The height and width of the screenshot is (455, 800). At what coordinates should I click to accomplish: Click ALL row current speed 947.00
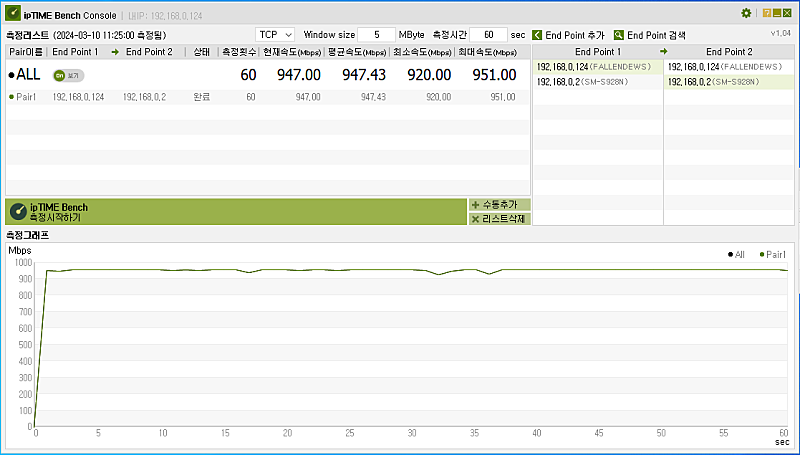click(x=299, y=75)
